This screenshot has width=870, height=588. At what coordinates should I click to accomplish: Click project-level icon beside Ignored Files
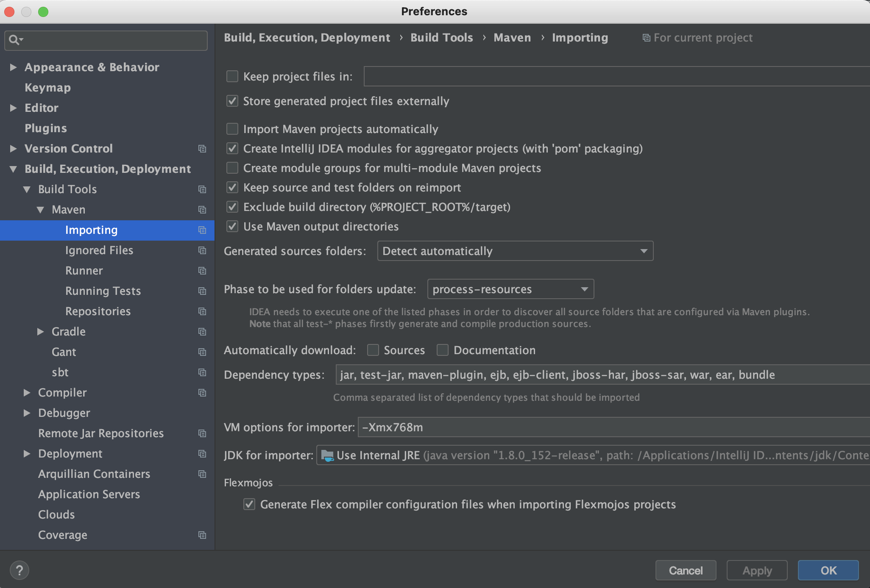click(202, 250)
